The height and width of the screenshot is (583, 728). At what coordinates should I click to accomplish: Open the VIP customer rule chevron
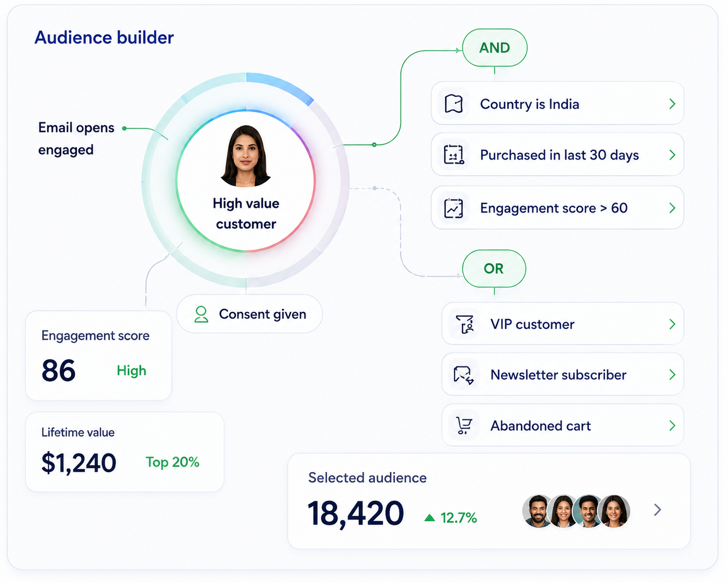click(672, 324)
